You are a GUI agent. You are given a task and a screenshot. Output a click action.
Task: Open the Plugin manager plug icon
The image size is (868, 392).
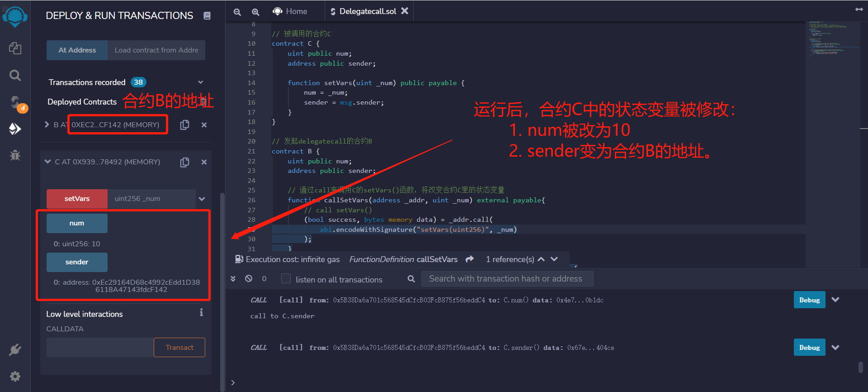pyautogui.click(x=15, y=349)
